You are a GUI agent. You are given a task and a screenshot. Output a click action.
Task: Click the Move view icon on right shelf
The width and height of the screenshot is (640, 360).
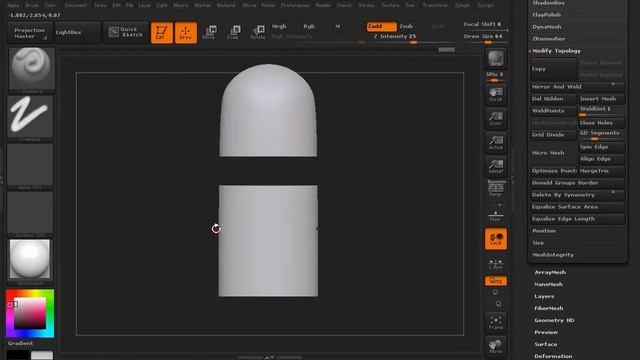pos(496,346)
